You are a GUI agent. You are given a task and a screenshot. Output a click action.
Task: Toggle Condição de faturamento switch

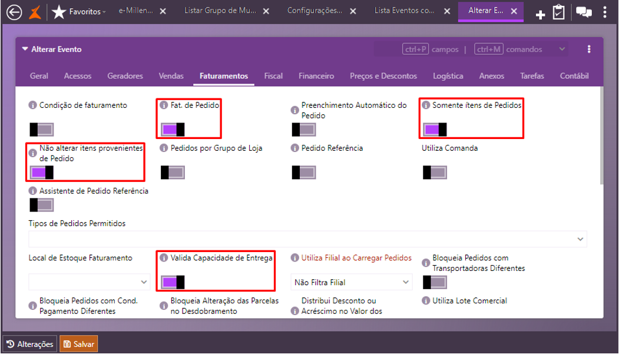click(41, 130)
